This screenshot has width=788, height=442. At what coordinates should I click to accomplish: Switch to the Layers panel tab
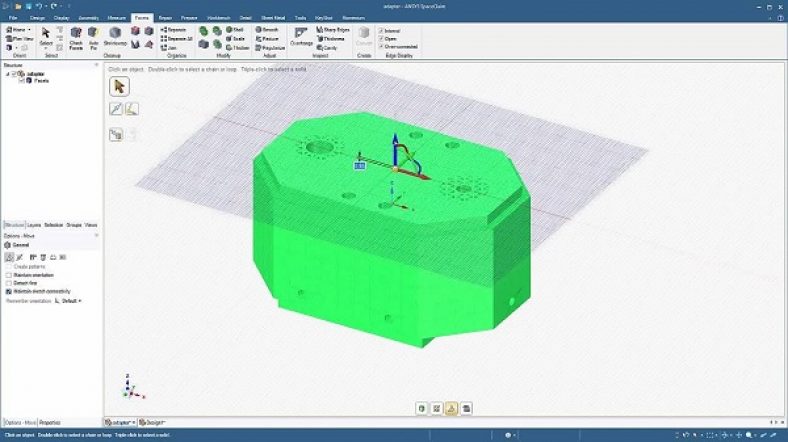(x=34, y=225)
